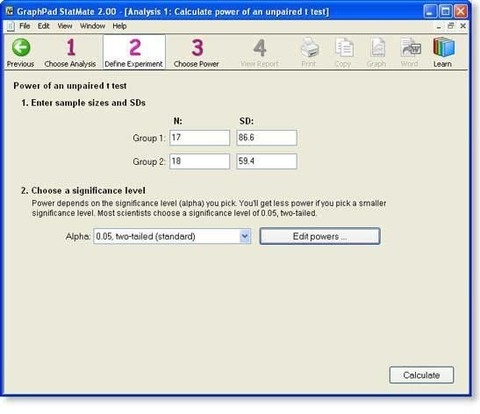Click the Group 2 SD input field

point(266,161)
